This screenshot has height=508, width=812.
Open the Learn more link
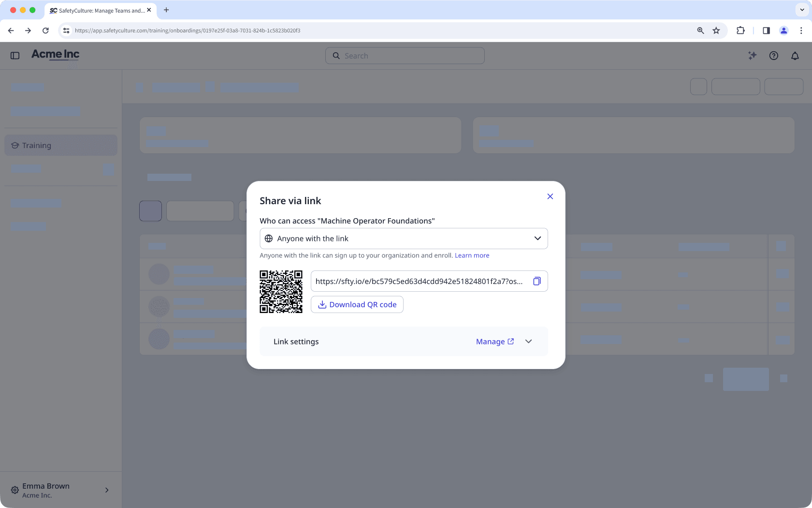coord(472,255)
